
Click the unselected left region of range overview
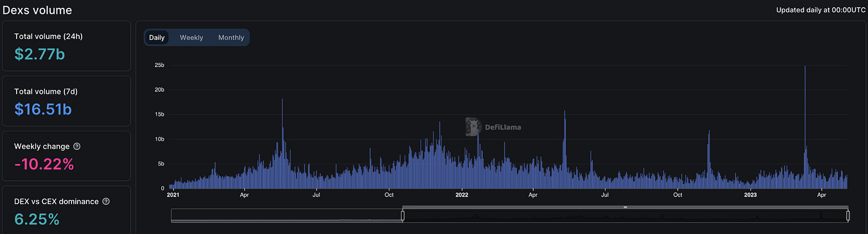coord(287,215)
